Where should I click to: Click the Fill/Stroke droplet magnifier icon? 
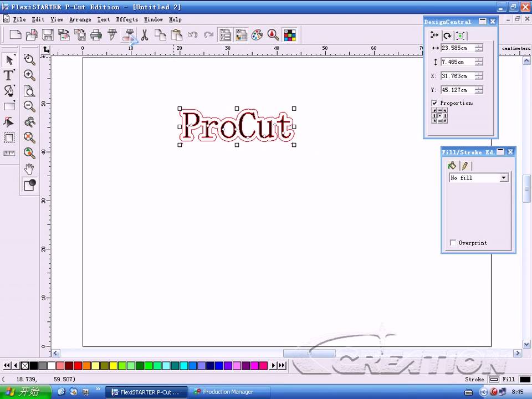point(273,34)
